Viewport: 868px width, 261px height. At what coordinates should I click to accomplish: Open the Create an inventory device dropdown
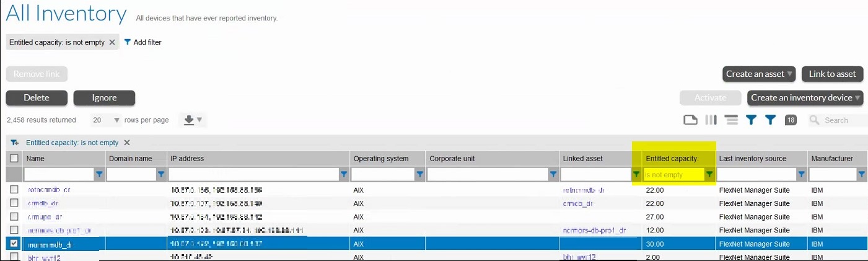point(805,98)
